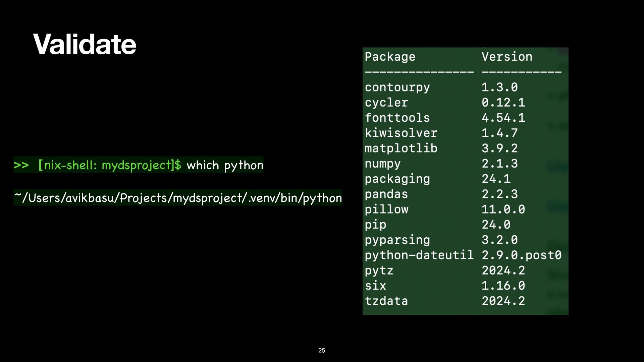Click the pytz version '2024.2'
The image size is (644, 362).
pyautogui.click(x=503, y=270)
